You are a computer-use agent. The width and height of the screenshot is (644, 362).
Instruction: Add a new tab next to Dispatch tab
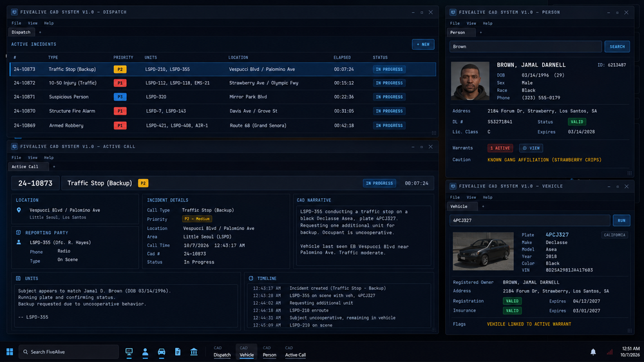pyautogui.click(x=40, y=32)
